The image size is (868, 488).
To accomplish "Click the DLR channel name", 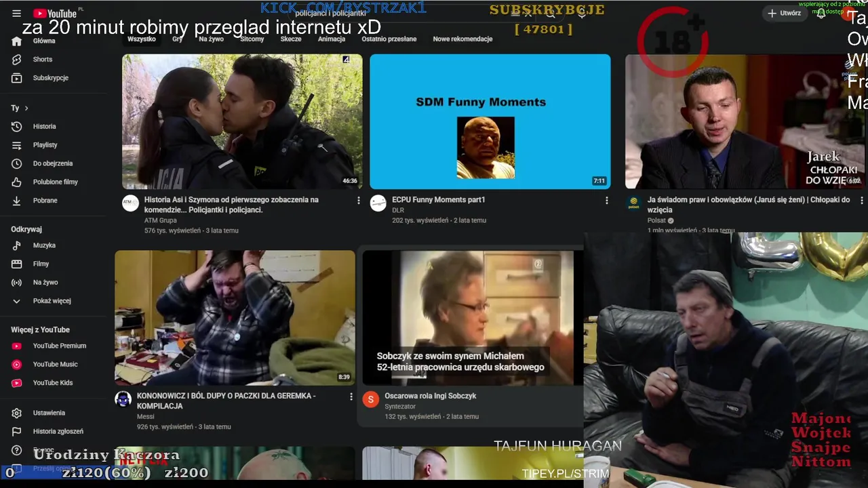I will [x=398, y=211].
